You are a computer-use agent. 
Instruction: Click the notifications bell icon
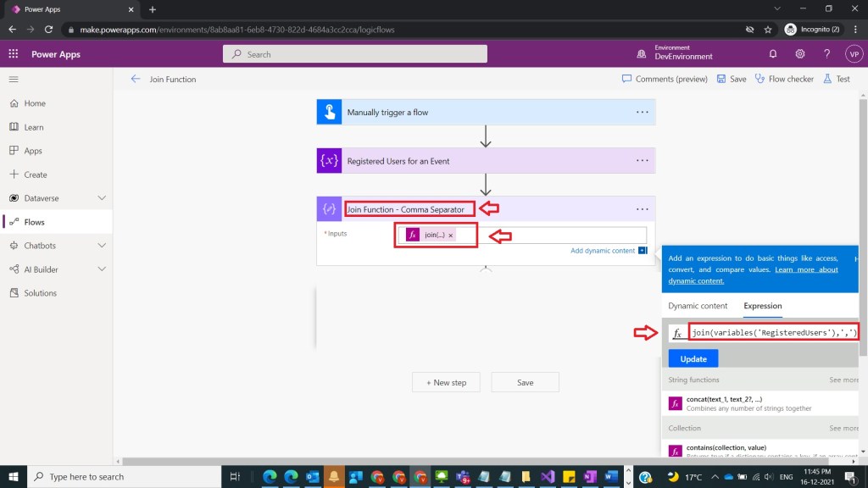point(771,53)
